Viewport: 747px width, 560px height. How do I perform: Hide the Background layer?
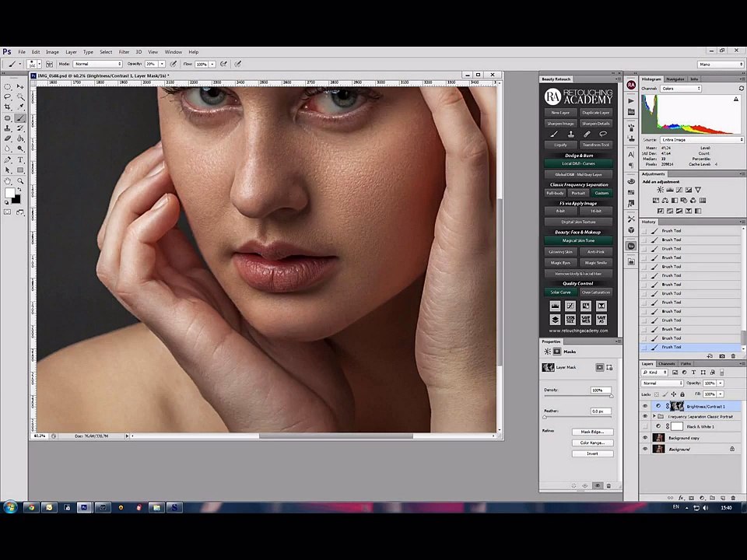(x=645, y=449)
